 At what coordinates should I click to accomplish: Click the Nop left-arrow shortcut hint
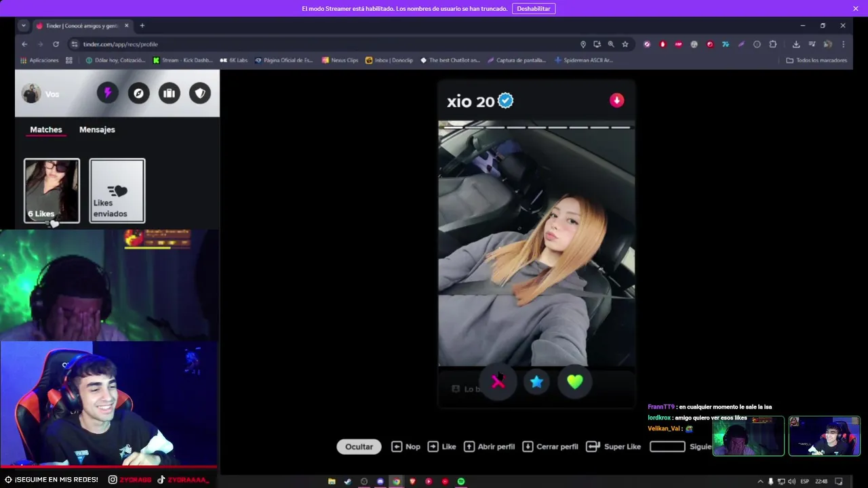pos(406,447)
